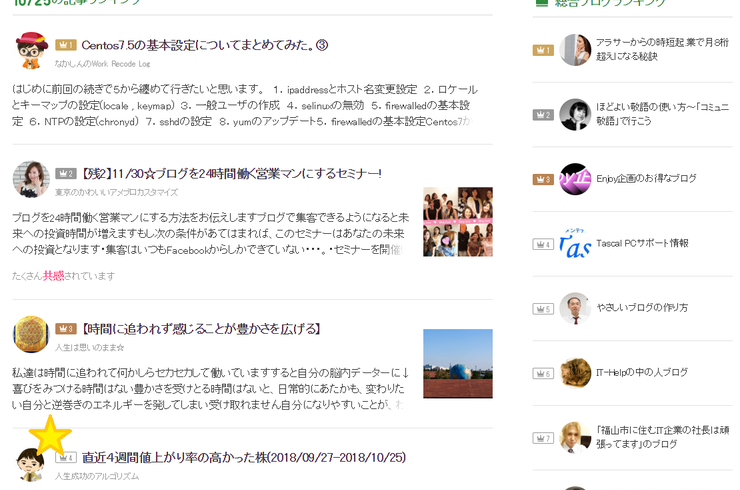Open the Tascal PCサポート情報 logo icon
The height and width of the screenshot is (490, 740).
pyautogui.click(x=575, y=243)
